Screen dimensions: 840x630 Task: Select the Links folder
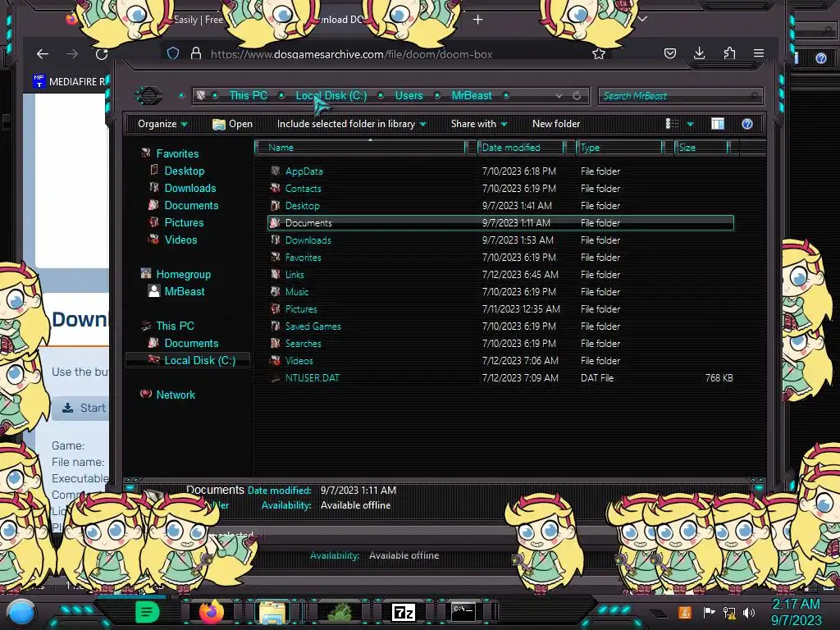(x=294, y=274)
